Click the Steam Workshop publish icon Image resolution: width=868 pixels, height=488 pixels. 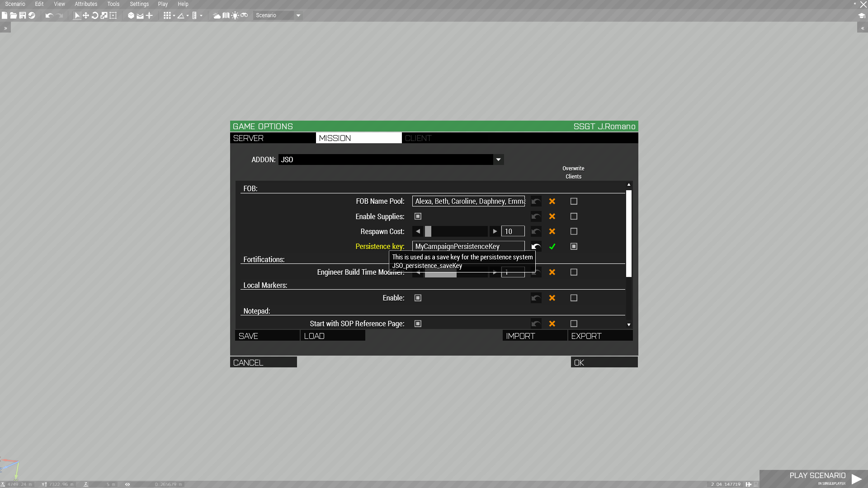coord(32,15)
